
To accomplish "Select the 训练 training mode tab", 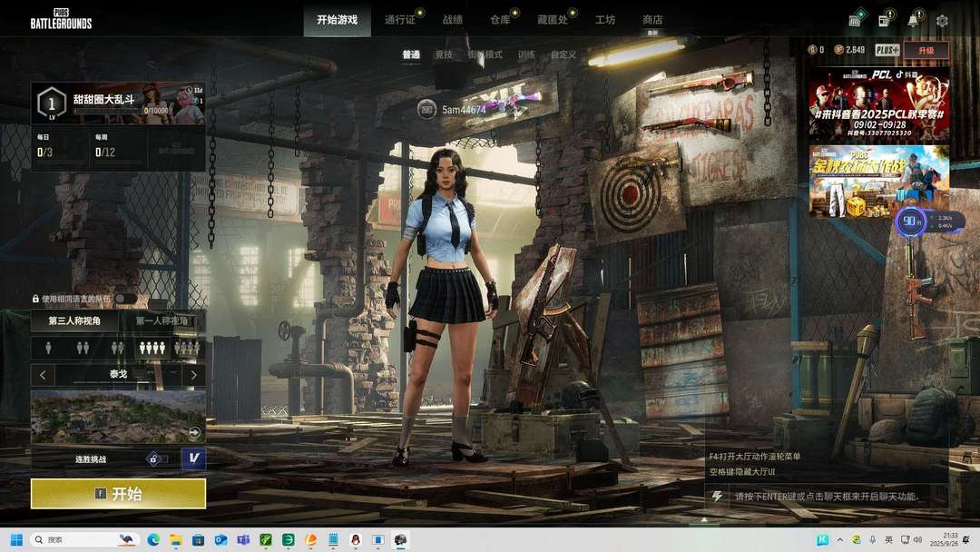I will 526,55.
